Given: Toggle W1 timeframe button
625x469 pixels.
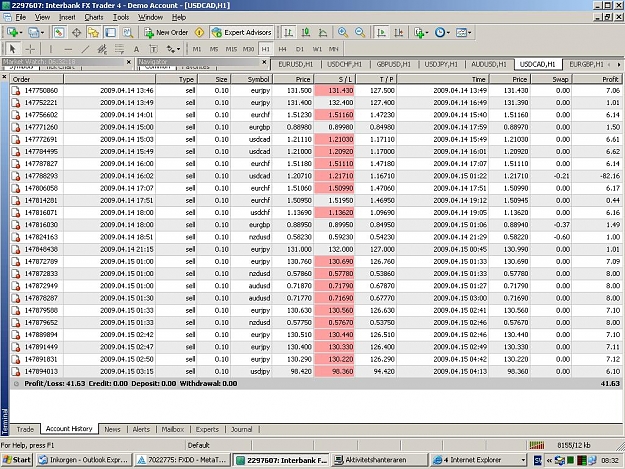Looking at the screenshot, I should [x=317, y=49].
